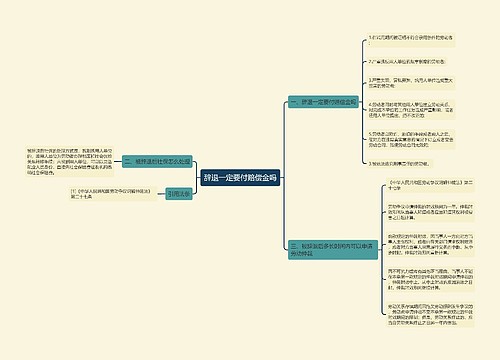Click leaf note 3 about 严重失职，营私舞弊
Viewport: 500px width, 360px height.
click(411, 83)
